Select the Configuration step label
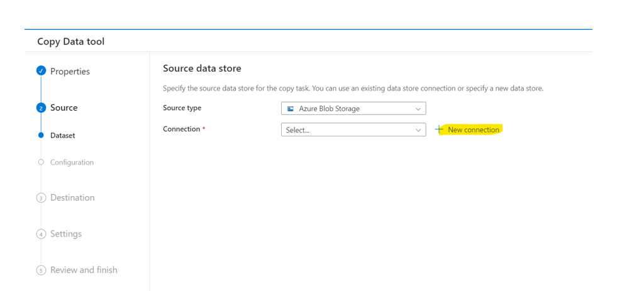 [x=72, y=162]
